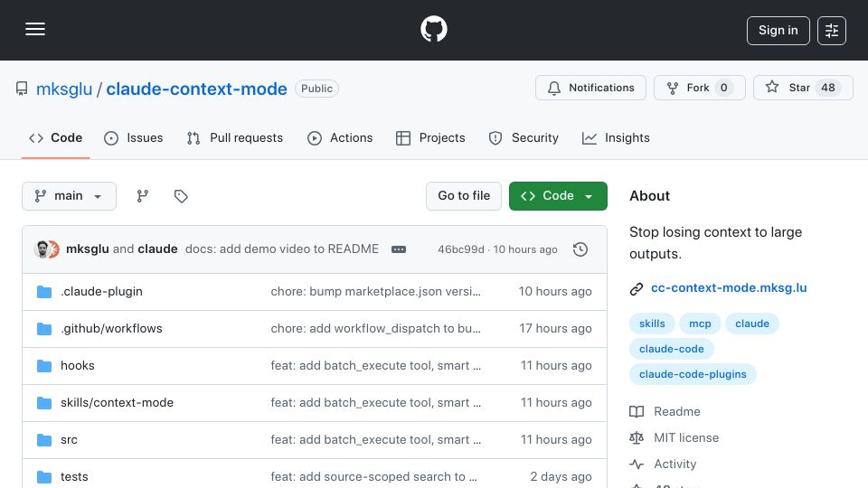Click '17 hours ago' timestamp

(555, 329)
